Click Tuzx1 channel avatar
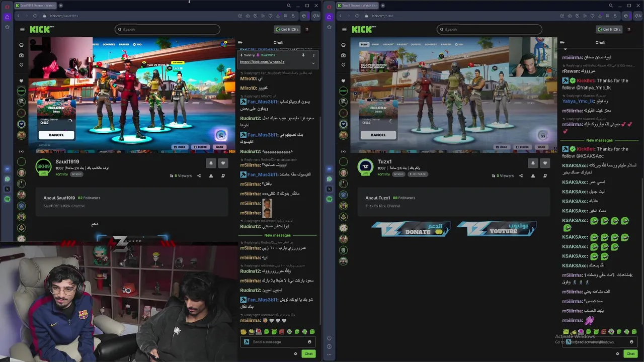The width and height of the screenshot is (644, 362). pos(365,167)
